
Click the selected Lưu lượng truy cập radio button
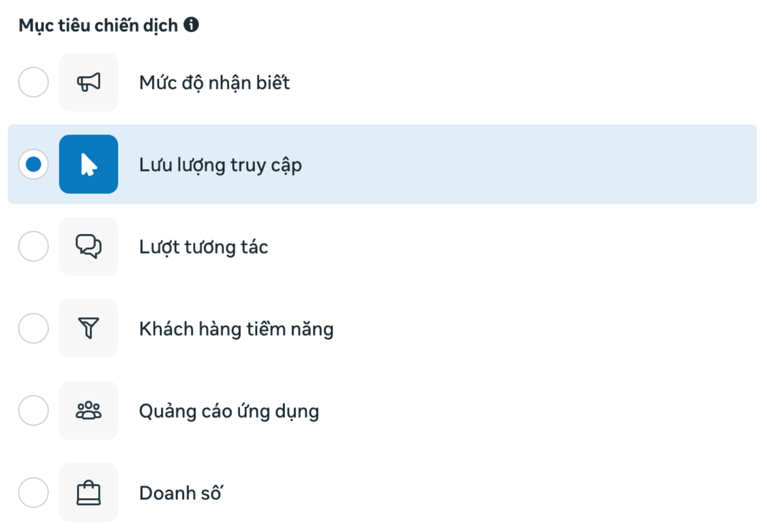(x=33, y=164)
